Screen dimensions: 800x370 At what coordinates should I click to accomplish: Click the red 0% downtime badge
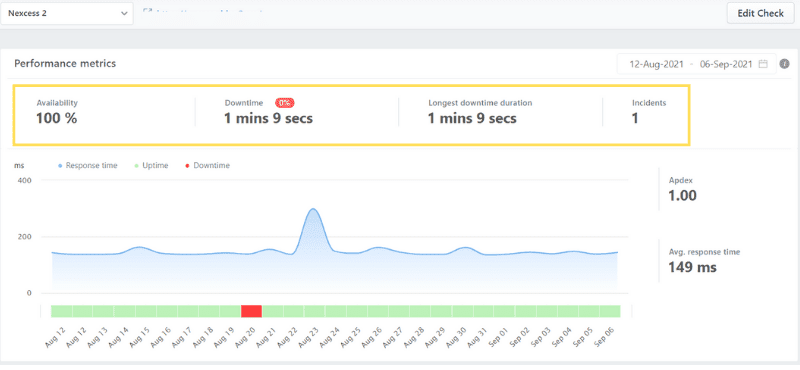tap(285, 103)
